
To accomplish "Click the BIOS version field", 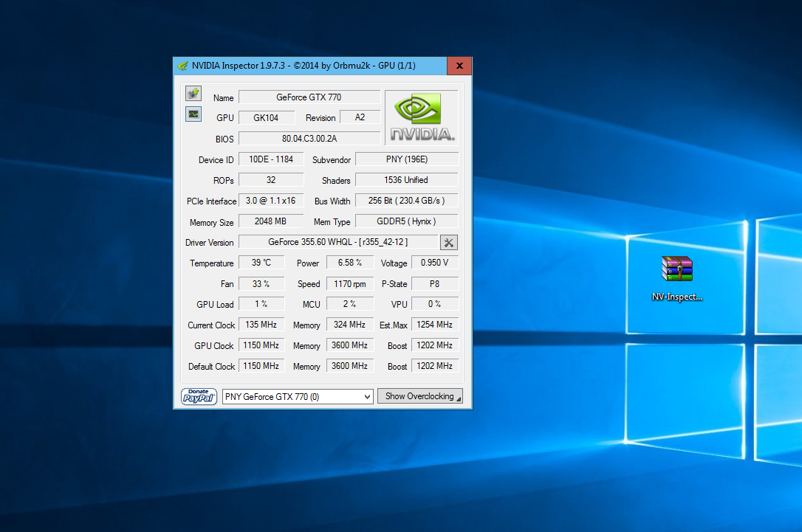I will pyautogui.click(x=309, y=139).
